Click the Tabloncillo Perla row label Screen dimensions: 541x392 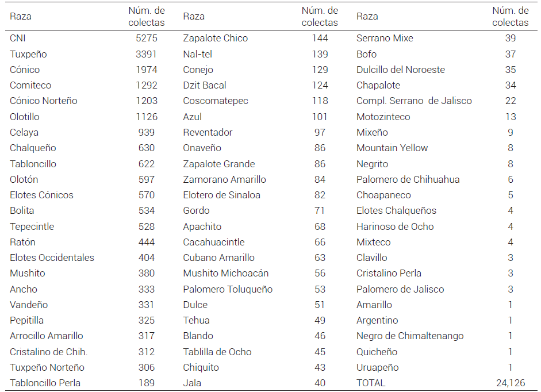[45, 383]
